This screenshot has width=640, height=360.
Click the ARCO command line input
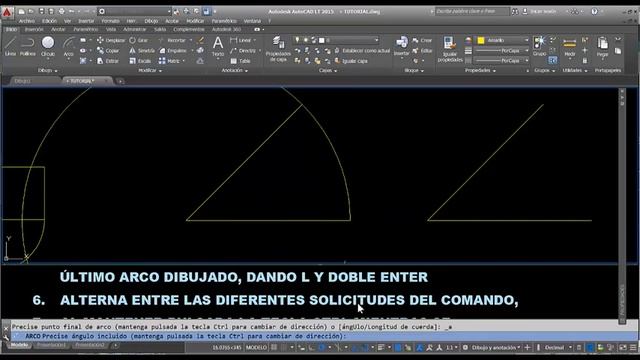click(324, 336)
